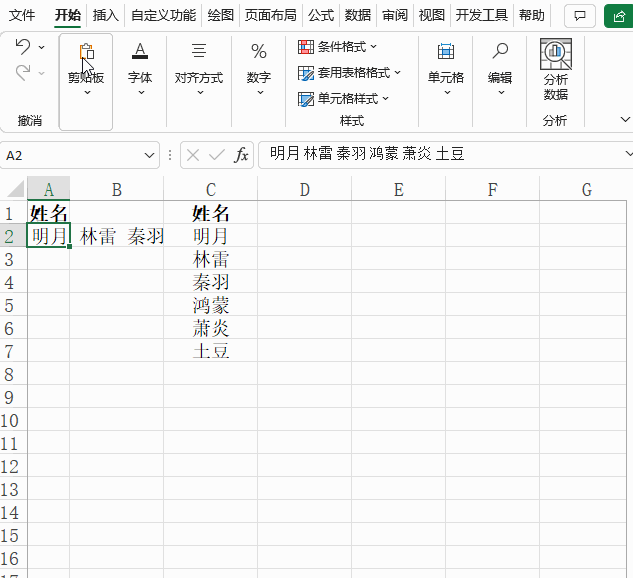
Task: Expand the Redo history dropdown arrow
Action: pos(42,73)
